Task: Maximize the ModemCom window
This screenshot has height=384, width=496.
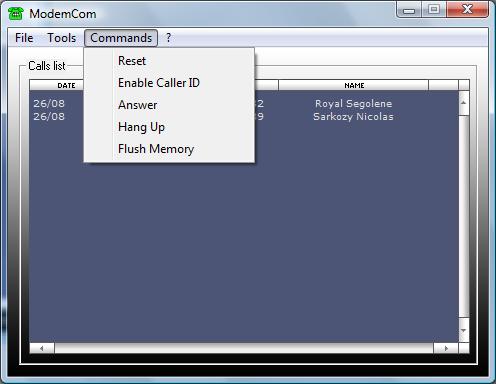Action: (x=434, y=9)
